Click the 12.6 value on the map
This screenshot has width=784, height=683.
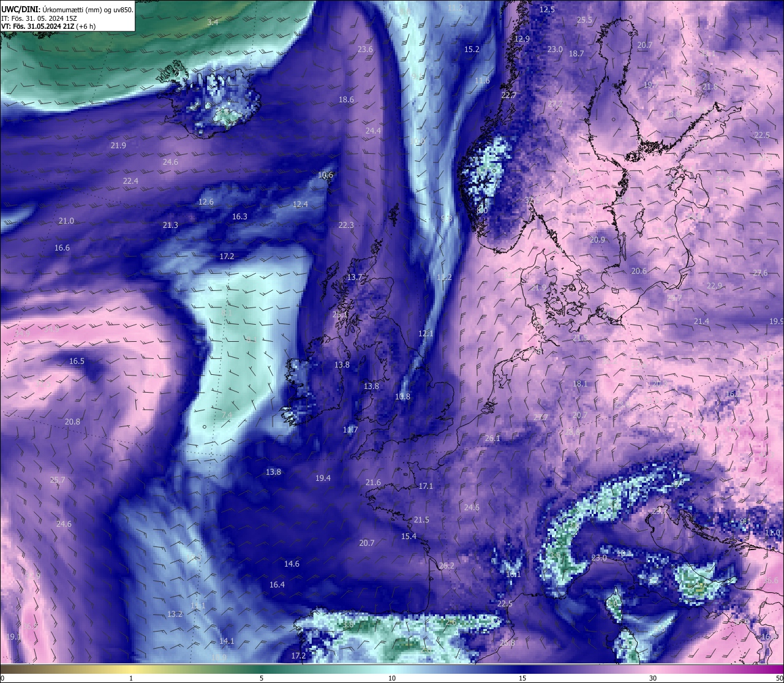206,202
